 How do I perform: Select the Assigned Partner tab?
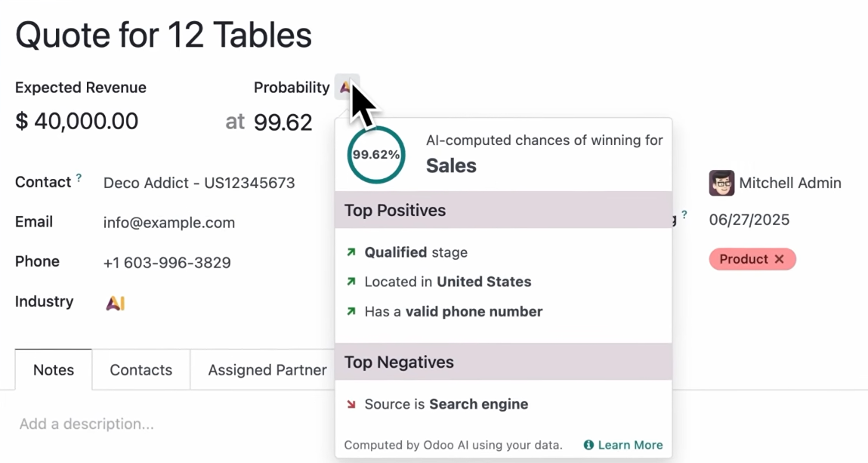(x=267, y=370)
